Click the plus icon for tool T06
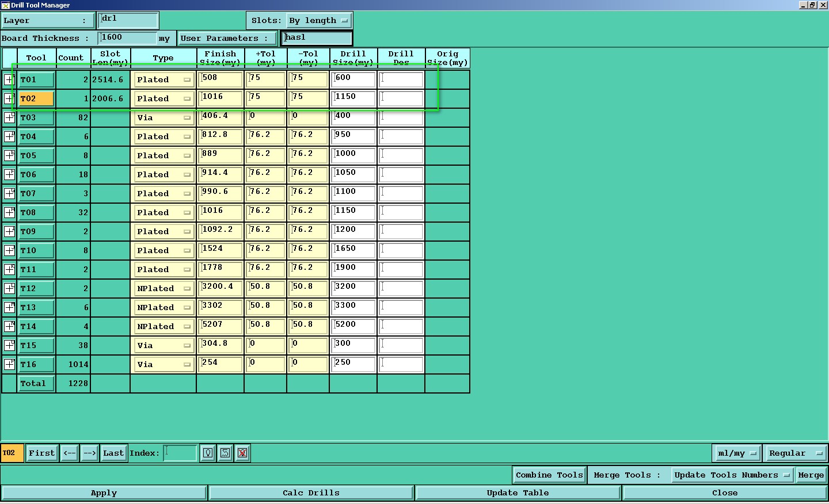Viewport: 829px width, 504px height. pos(9,174)
